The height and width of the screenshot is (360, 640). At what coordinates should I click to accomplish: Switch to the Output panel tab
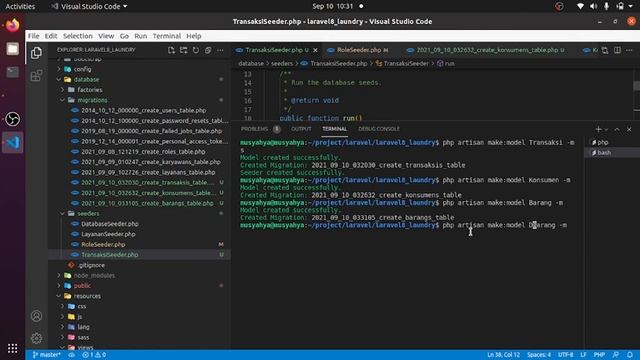(301, 129)
